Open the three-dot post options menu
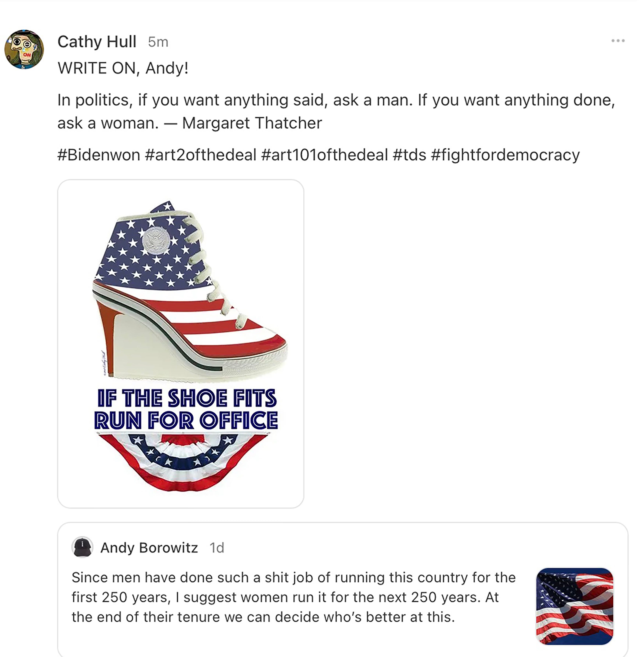The image size is (644, 657). pyautogui.click(x=618, y=41)
